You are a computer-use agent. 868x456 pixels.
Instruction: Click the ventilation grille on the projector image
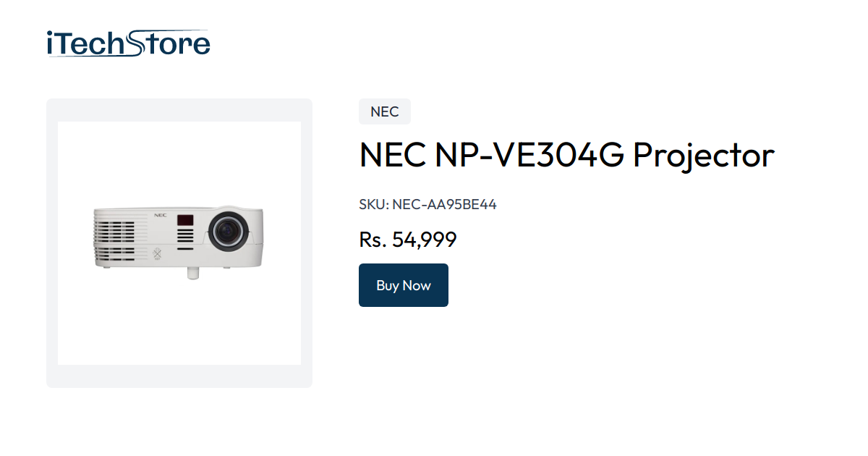114,233
